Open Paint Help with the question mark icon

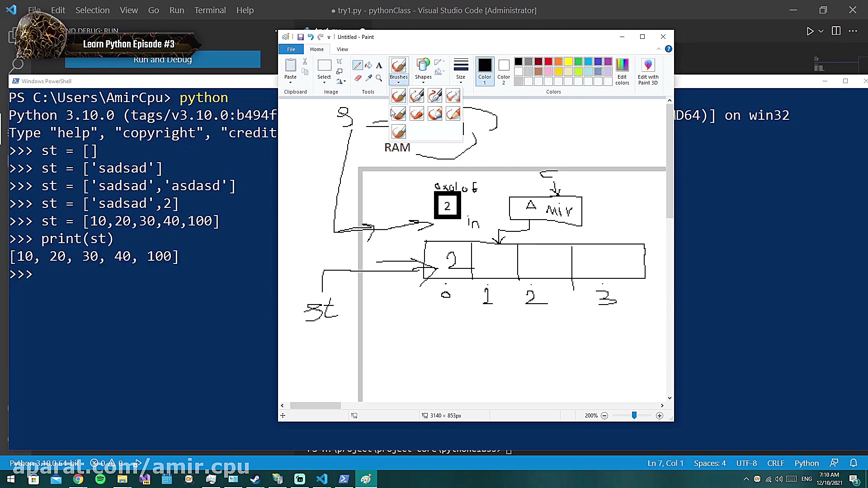668,49
